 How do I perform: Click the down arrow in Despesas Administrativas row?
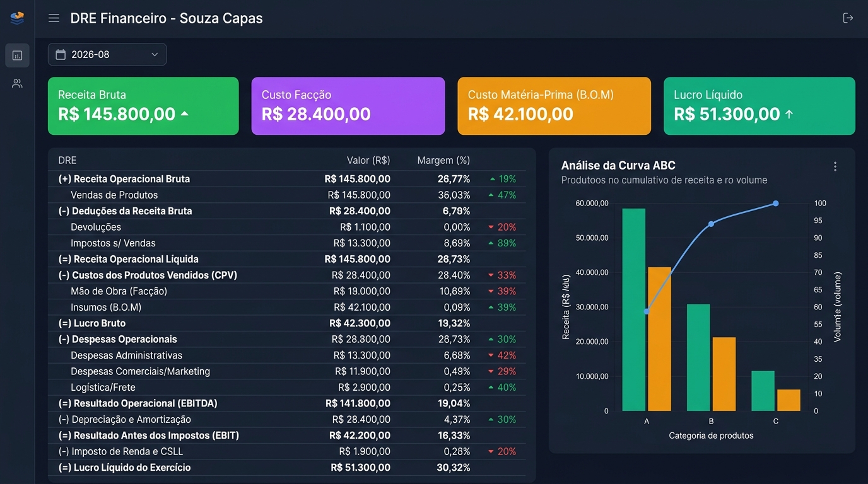click(x=491, y=356)
